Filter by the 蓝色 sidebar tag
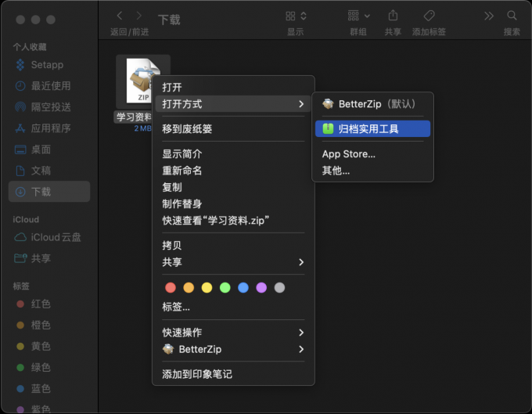The height and width of the screenshot is (414, 532). coord(49,388)
